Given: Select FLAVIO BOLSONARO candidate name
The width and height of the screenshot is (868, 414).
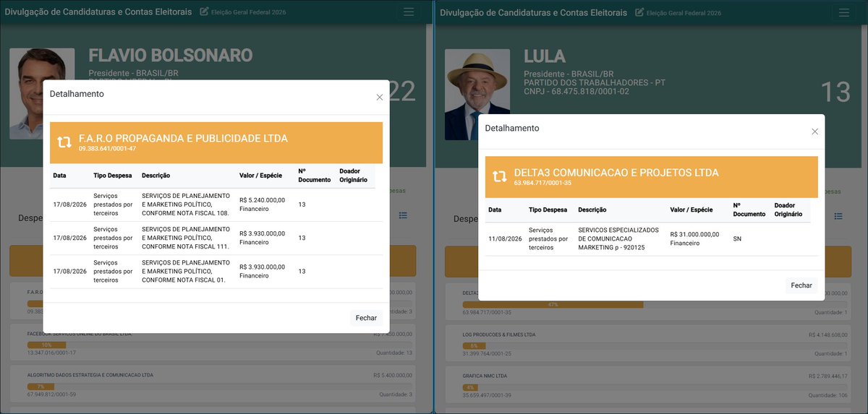Looking at the screenshot, I should [x=171, y=56].
